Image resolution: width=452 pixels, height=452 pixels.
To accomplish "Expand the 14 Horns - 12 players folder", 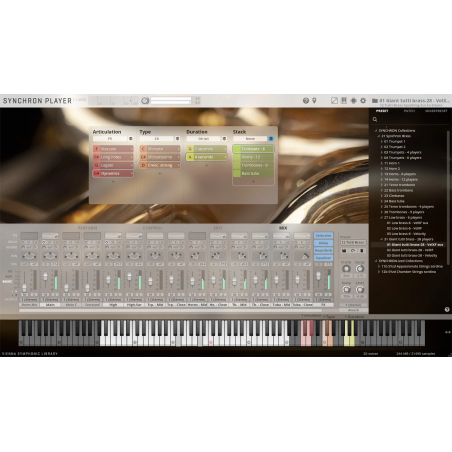I will click(382, 179).
